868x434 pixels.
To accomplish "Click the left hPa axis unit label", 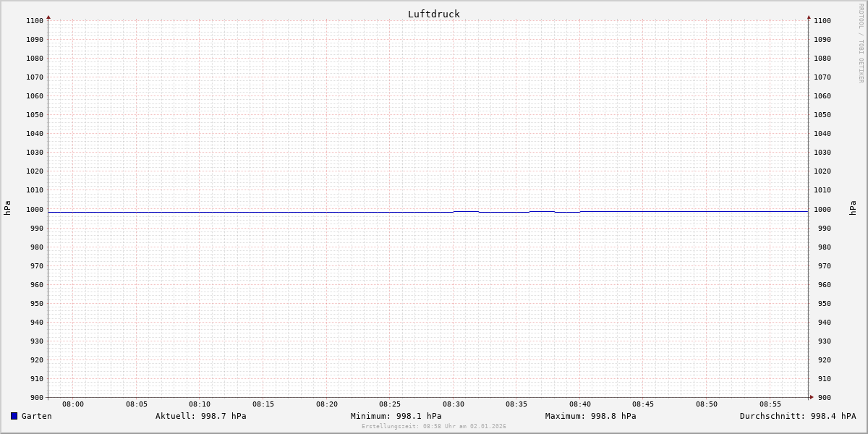I will coord(7,208).
